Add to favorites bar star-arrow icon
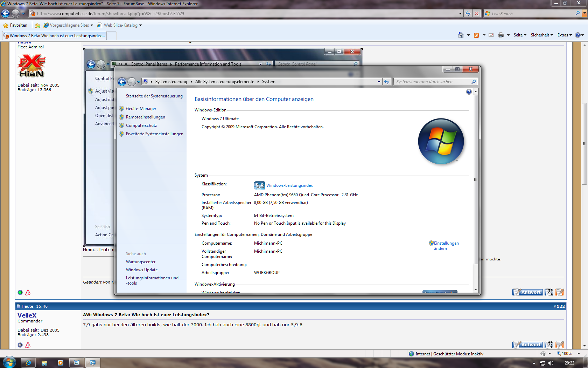Viewport: 588px width, 368px height. (x=37, y=25)
